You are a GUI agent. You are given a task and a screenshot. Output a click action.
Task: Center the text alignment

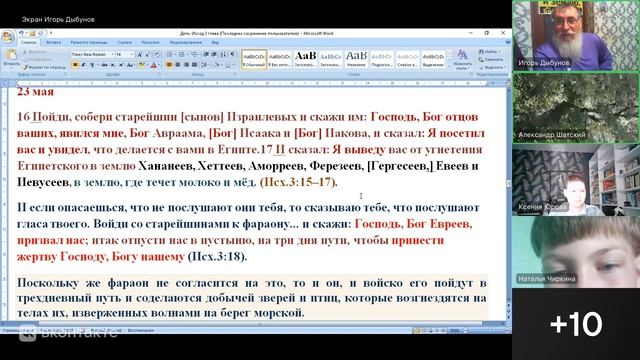click(x=178, y=65)
